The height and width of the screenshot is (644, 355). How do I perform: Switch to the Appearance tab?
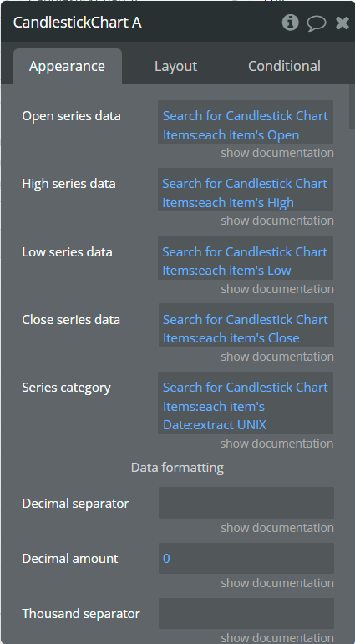pyautogui.click(x=68, y=67)
